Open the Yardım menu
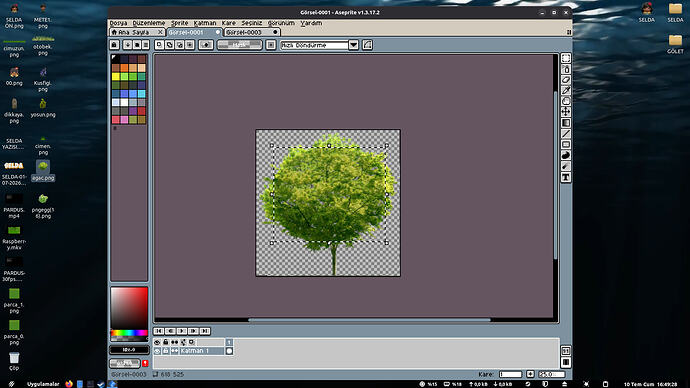This screenshot has width=690, height=388. [x=311, y=23]
